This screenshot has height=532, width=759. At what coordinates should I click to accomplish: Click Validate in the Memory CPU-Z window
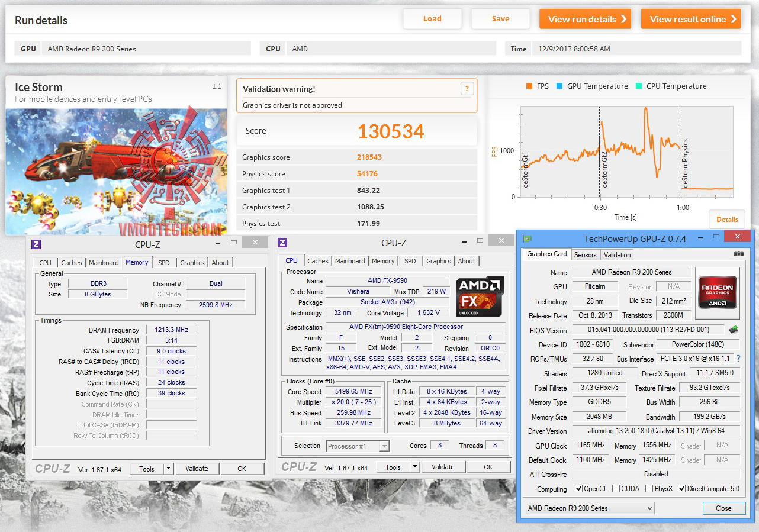tap(197, 469)
